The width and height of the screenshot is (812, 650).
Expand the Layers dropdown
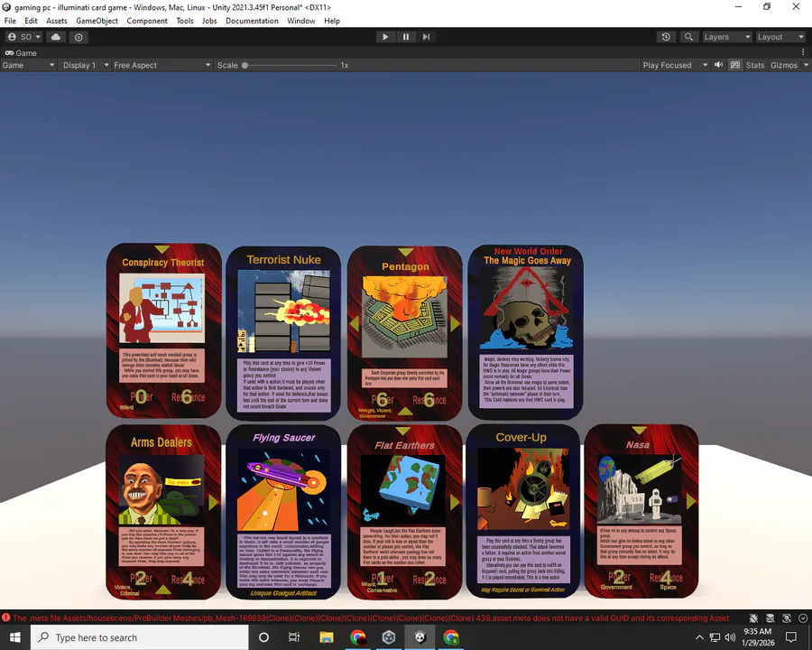coord(726,37)
